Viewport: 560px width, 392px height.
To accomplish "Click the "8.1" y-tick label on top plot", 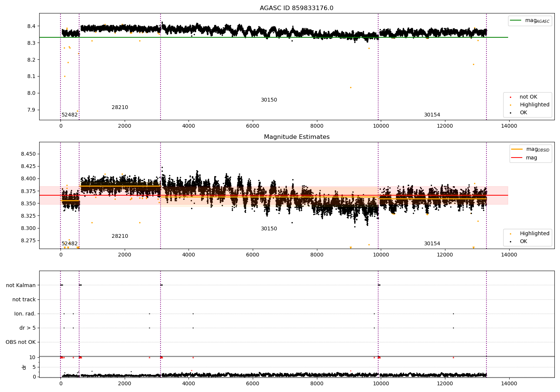I will pos(32,77).
